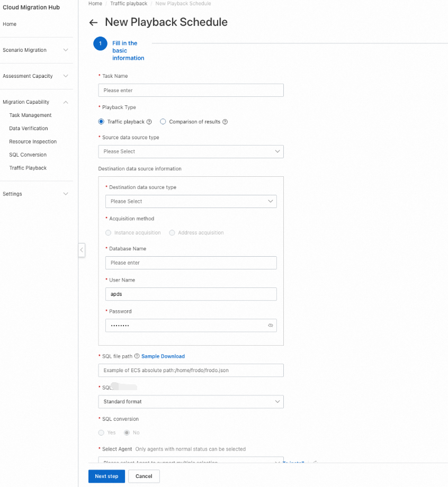Select Comparison of results radio button
The image size is (448, 487).
[x=163, y=122]
